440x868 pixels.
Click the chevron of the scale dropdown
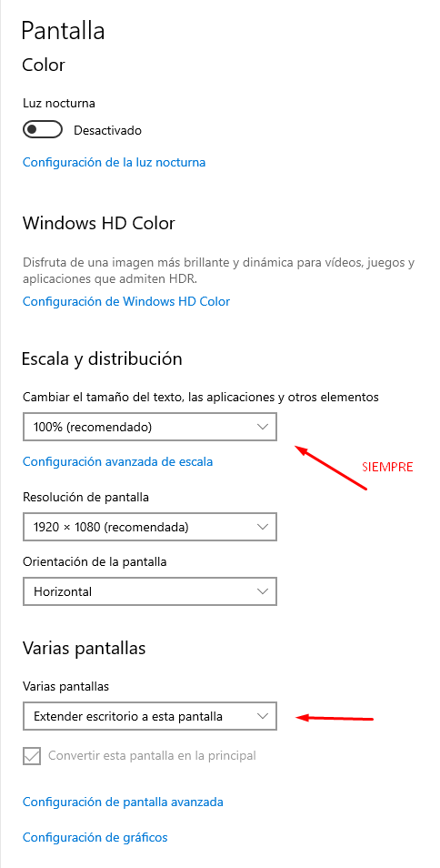(x=263, y=428)
